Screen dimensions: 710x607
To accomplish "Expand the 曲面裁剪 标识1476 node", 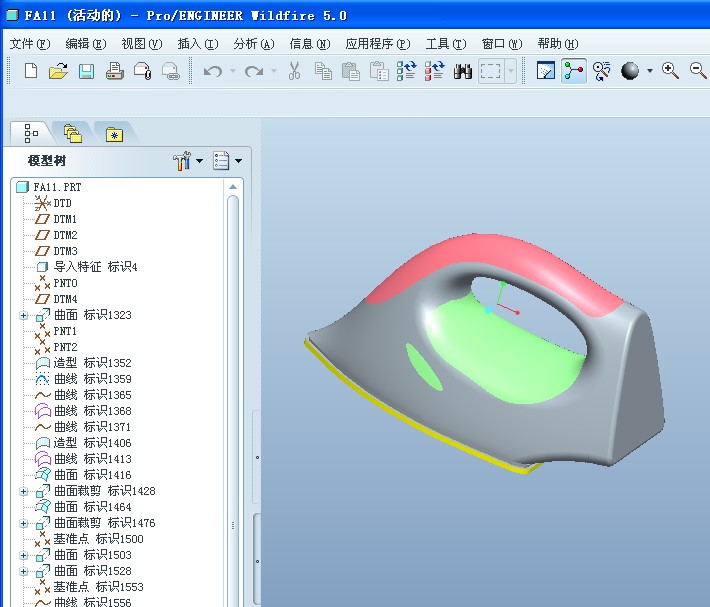I will pyautogui.click(x=24, y=524).
